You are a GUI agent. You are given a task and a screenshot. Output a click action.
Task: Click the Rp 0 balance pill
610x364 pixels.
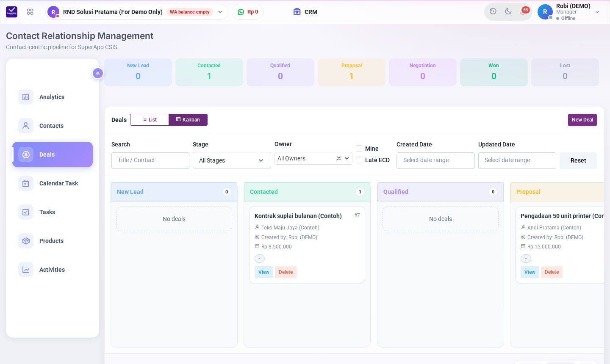pos(248,12)
